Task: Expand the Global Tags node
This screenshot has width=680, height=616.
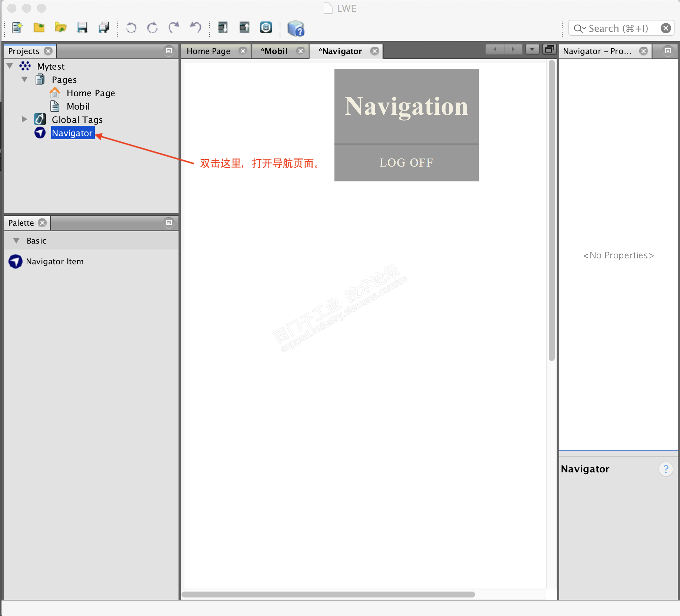Action: [x=24, y=119]
